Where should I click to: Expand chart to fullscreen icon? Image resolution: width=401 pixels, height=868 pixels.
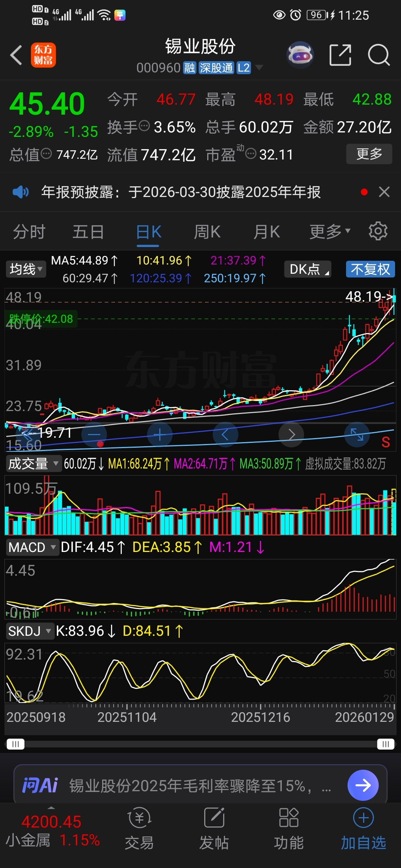357,434
